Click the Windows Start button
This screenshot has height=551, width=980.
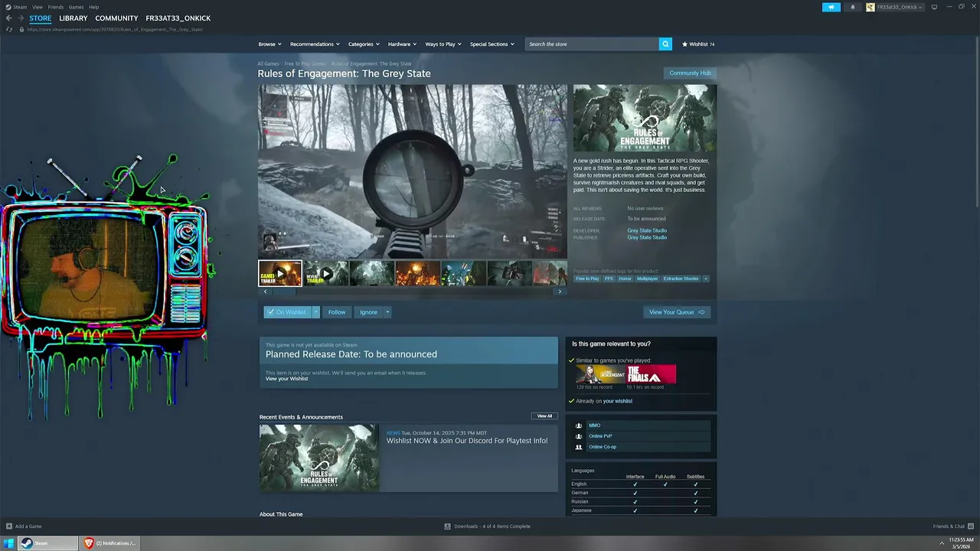(x=8, y=543)
